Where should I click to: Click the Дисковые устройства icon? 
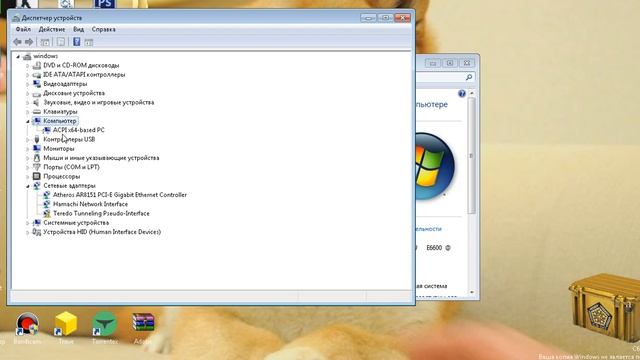point(37,93)
